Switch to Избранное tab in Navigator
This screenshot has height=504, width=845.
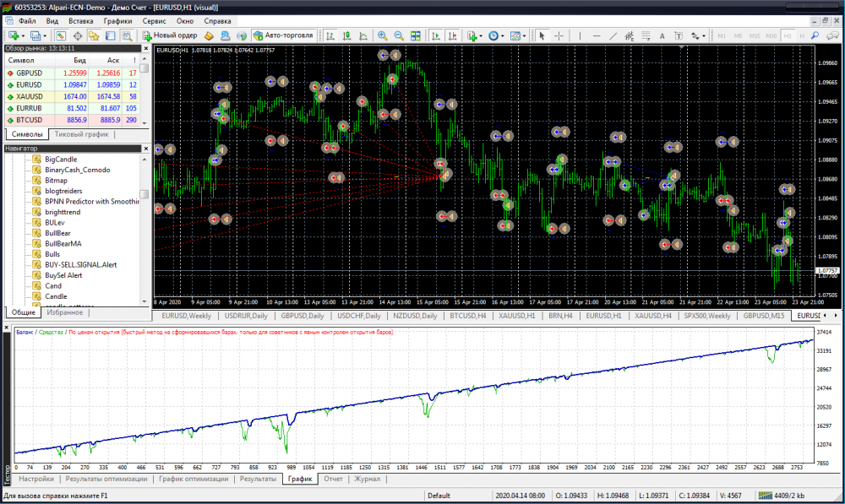[65, 312]
